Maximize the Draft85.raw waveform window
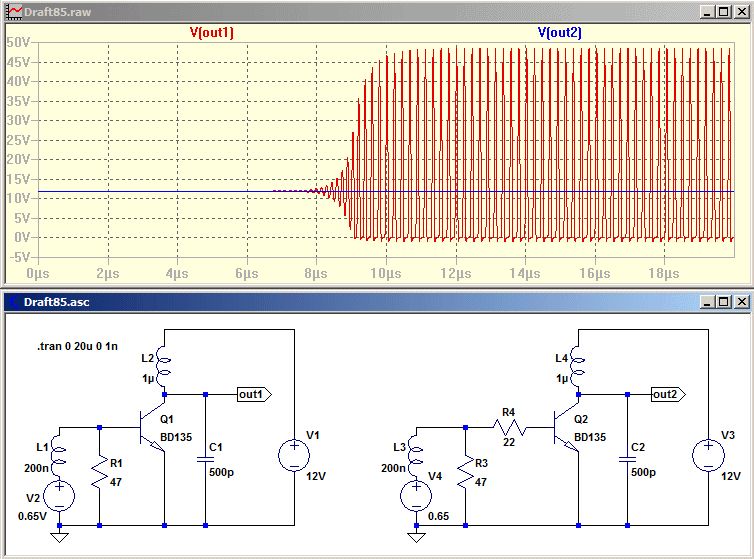The image size is (754, 559). pos(723,13)
